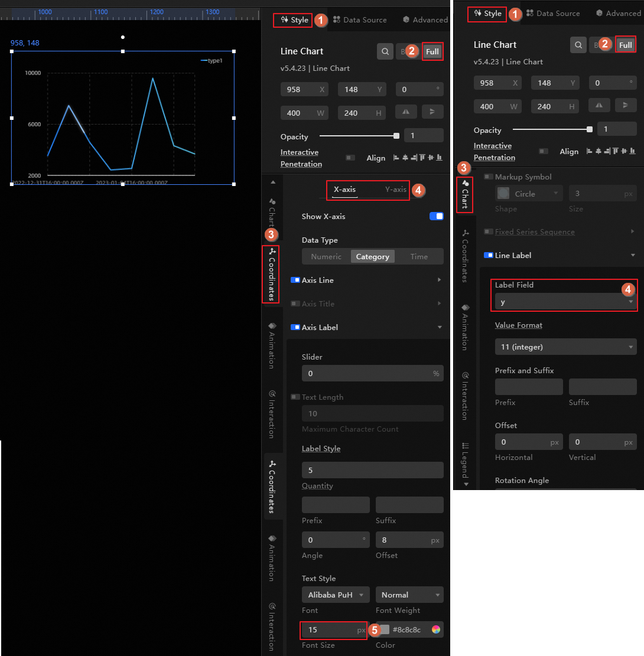644x656 pixels.
Task: Toggle the Line Label checkbox
Action: (488, 255)
